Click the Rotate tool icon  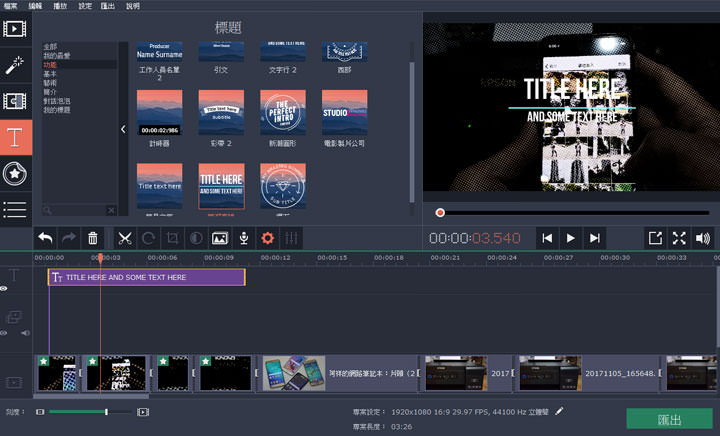pos(148,238)
